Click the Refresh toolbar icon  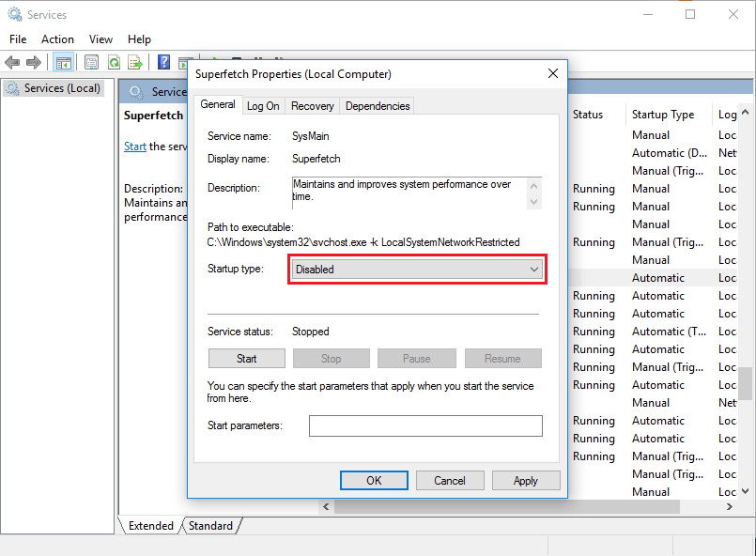(x=114, y=63)
